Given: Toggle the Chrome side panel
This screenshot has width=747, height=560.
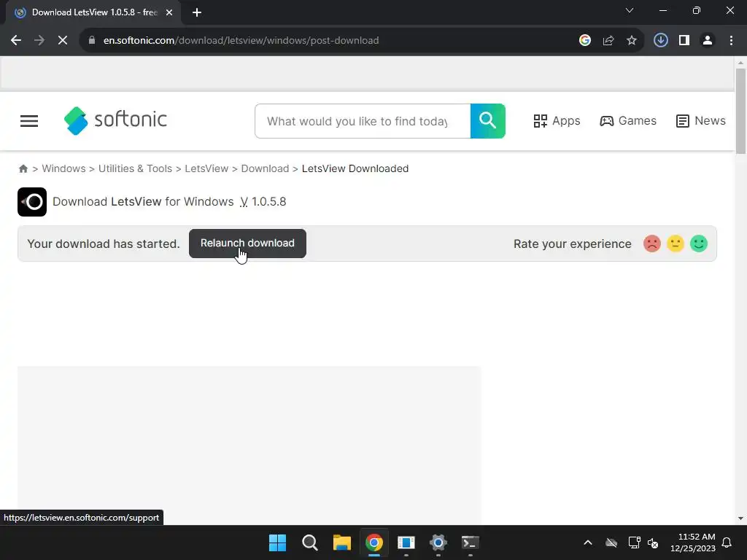Looking at the screenshot, I should pyautogui.click(x=684, y=41).
